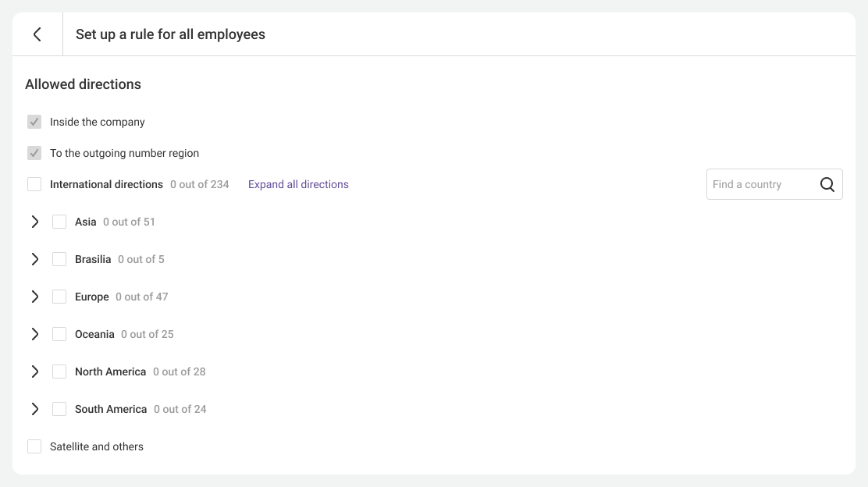The image size is (868, 487).
Task: Select the South America checkbox
Action: (x=59, y=409)
